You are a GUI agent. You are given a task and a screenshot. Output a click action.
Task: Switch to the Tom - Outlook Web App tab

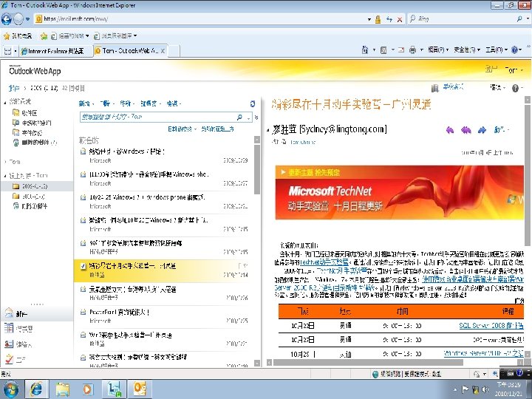click(x=126, y=51)
